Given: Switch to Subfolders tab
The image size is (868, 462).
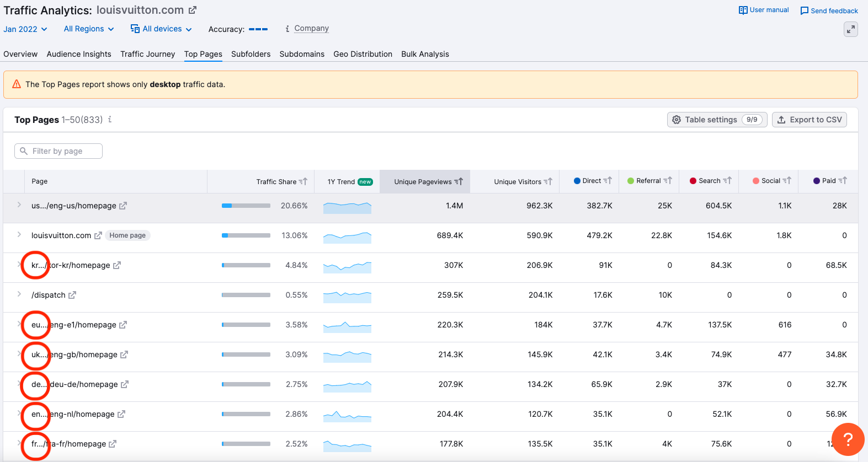Looking at the screenshot, I should [251, 54].
